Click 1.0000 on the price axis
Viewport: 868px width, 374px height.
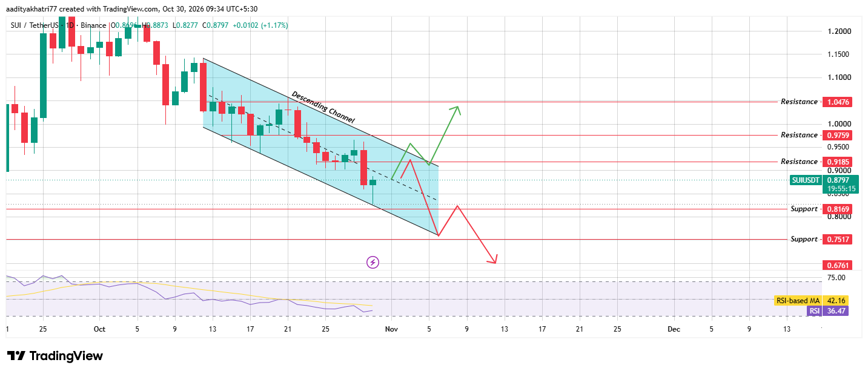[839, 124]
